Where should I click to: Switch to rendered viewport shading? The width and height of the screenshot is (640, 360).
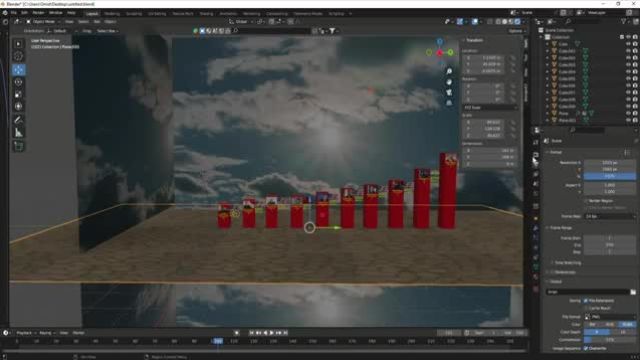pyautogui.click(x=518, y=22)
